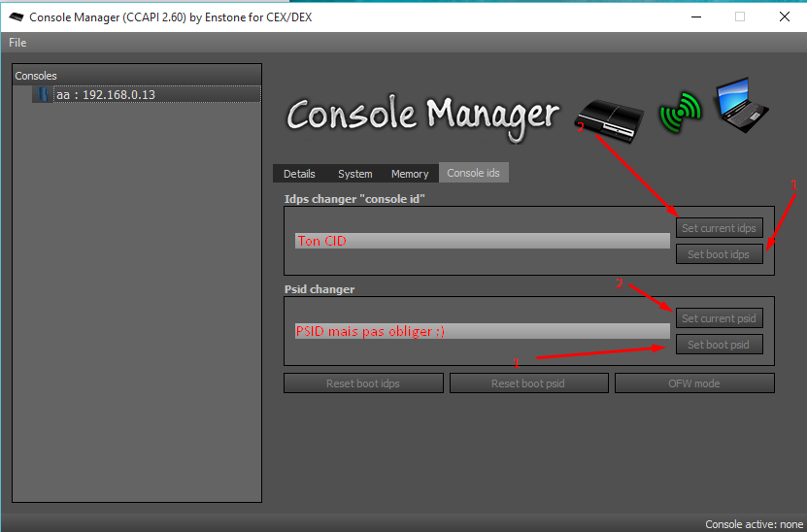Switch to the Memory tab
Screen dimensions: 807x532
[410, 174]
